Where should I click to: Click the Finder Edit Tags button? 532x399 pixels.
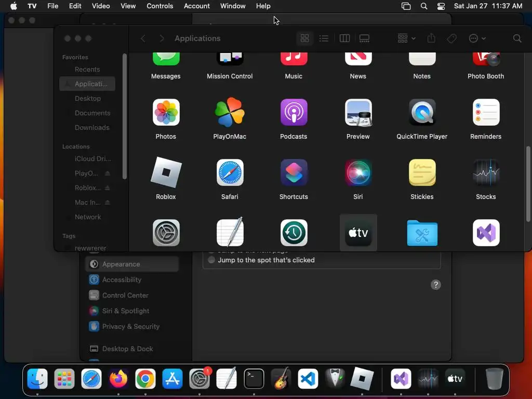(451, 38)
